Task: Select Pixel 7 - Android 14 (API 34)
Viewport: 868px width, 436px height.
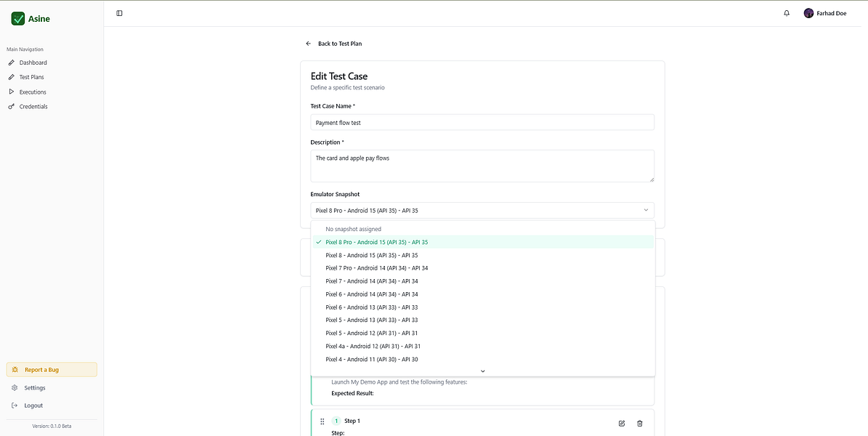Action: (x=483, y=281)
